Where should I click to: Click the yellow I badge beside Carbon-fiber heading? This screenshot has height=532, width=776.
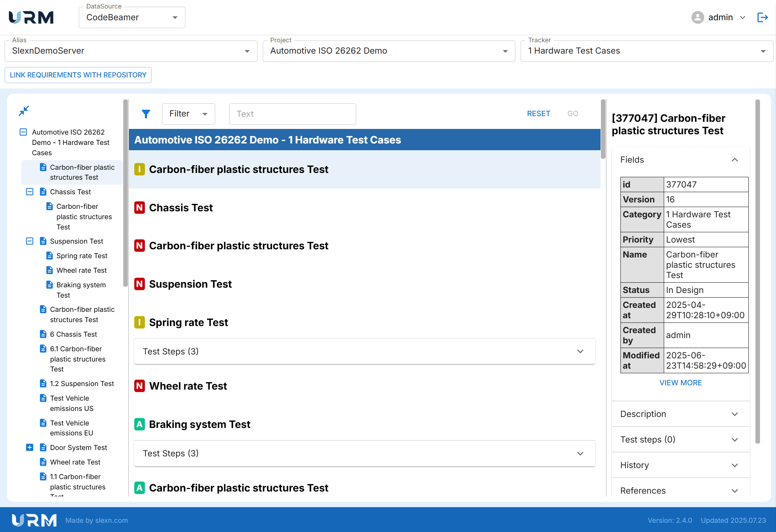(140, 169)
